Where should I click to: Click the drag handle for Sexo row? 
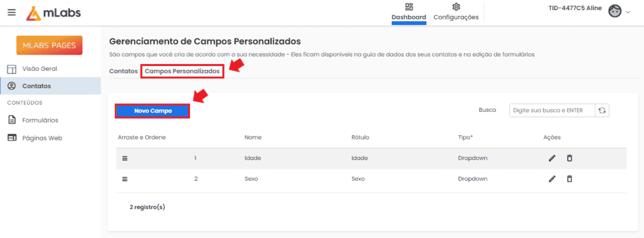[x=125, y=179]
